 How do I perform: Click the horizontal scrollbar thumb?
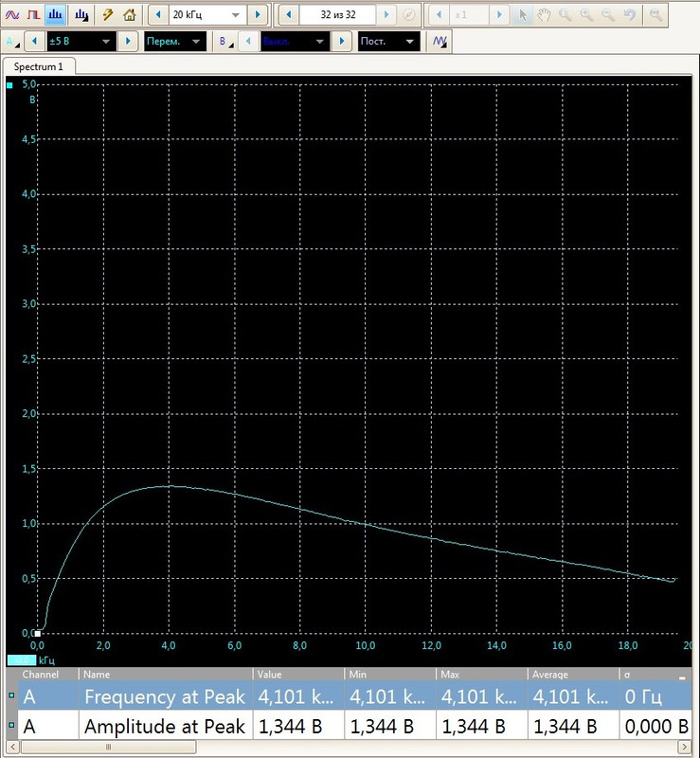coord(108,747)
